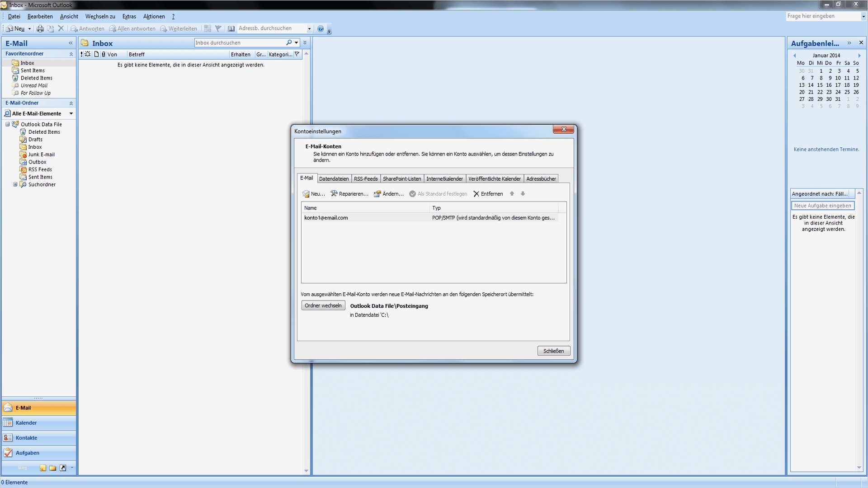The height and width of the screenshot is (488, 868).
Task: Open Alle E-Mail-Elemente dropdown
Action: [x=71, y=113]
